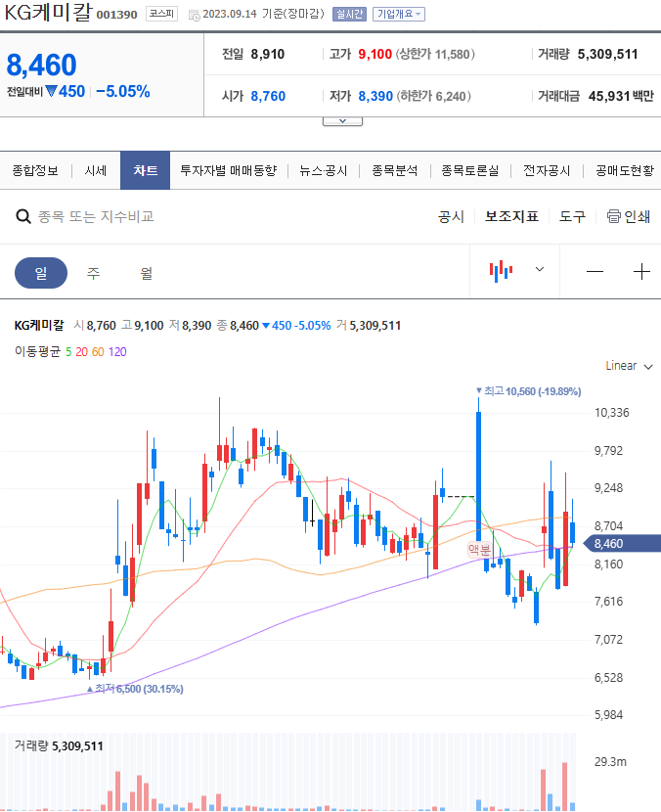Click the 하한가 6,240 text
The height and width of the screenshot is (812, 661).
pyautogui.click(x=434, y=96)
